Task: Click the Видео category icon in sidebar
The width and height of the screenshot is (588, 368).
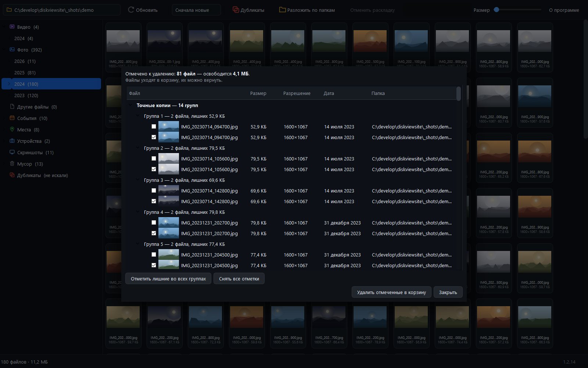Action: point(12,27)
